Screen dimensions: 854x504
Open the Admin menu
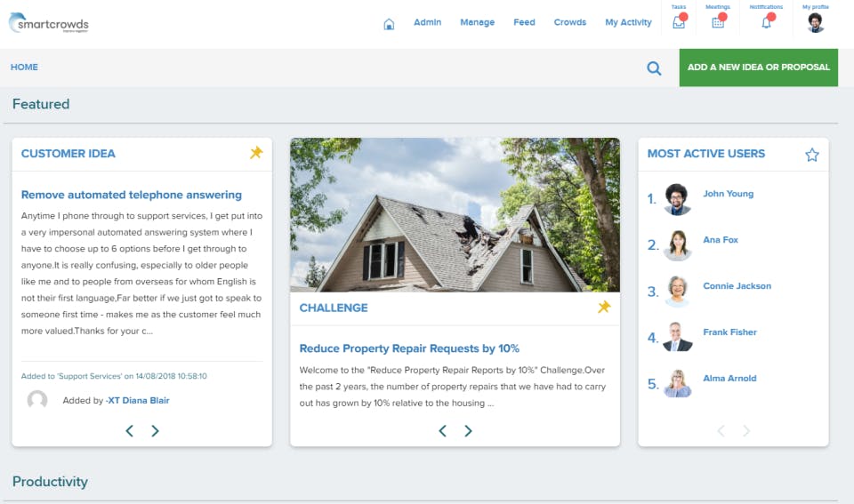[428, 22]
